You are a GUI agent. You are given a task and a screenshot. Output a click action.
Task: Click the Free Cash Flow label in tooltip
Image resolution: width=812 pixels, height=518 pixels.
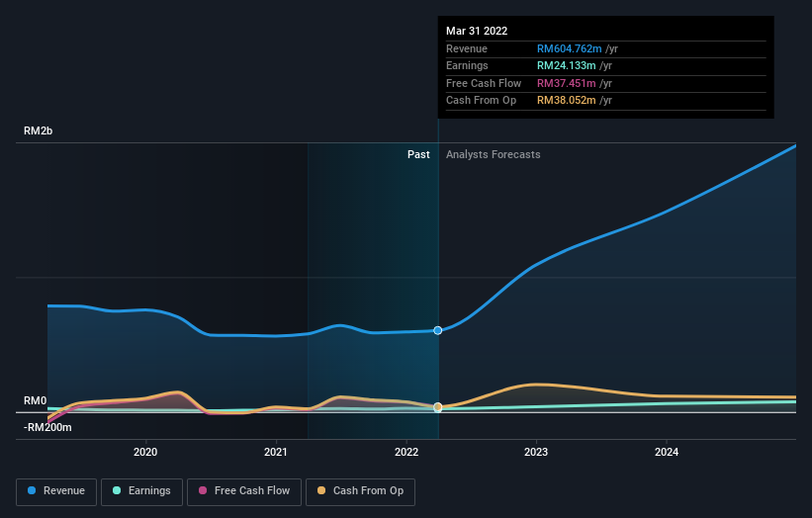click(484, 83)
